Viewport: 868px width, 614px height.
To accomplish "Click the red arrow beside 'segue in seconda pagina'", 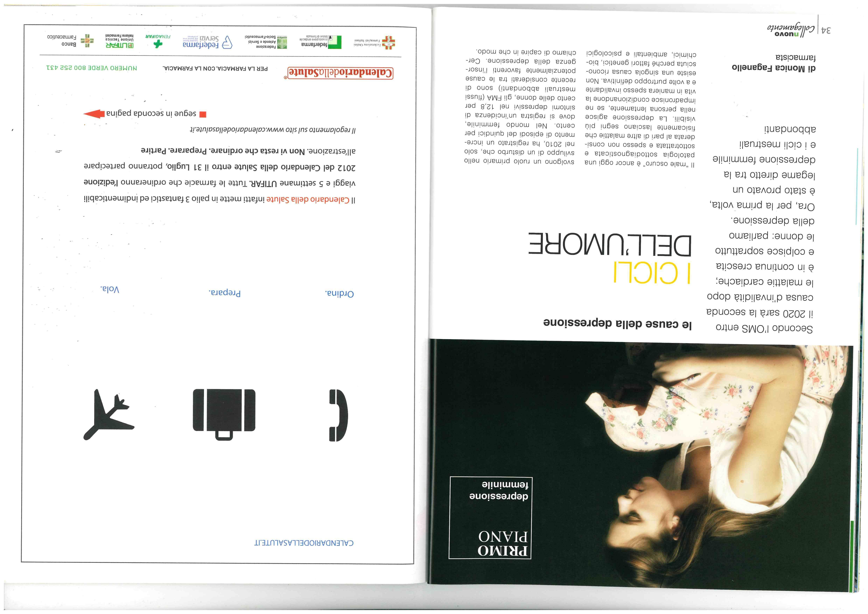I will [x=94, y=113].
